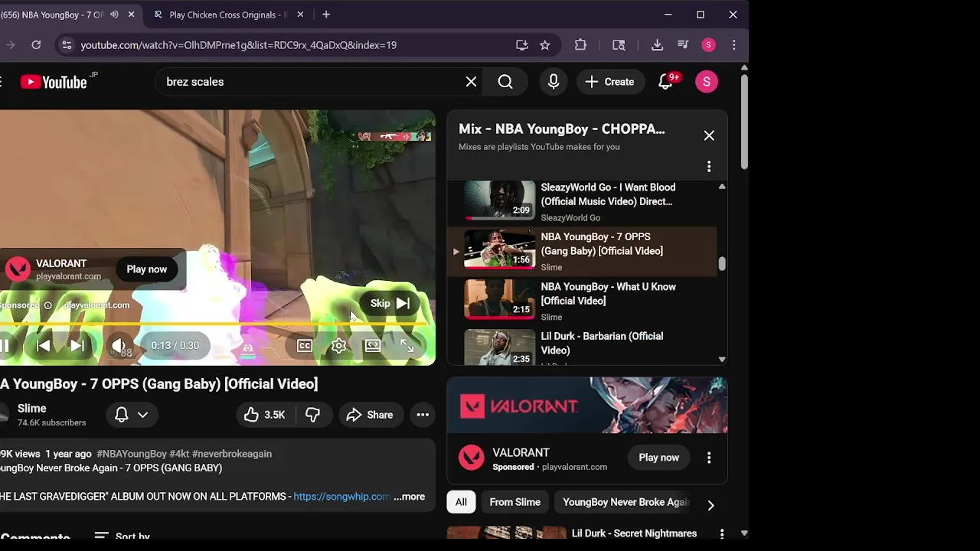Seek on the yellow ad progress bar
The width and height of the screenshot is (980, 551).
pyautogui.click(x=214, y=324)
